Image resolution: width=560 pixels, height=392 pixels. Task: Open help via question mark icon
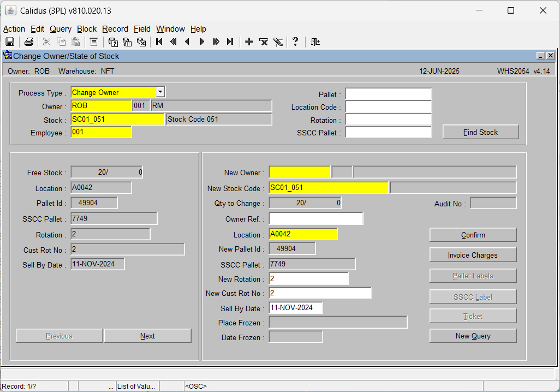tap(295, 42)
